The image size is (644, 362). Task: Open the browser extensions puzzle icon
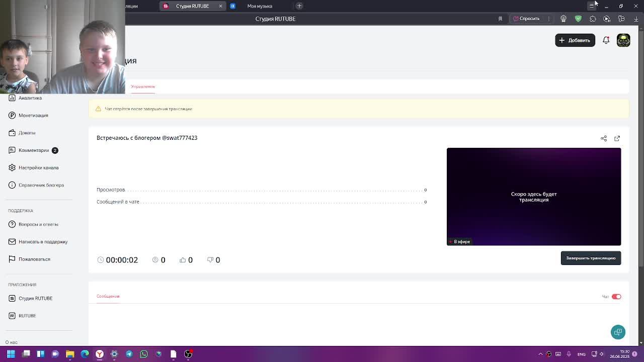point(593,19)
